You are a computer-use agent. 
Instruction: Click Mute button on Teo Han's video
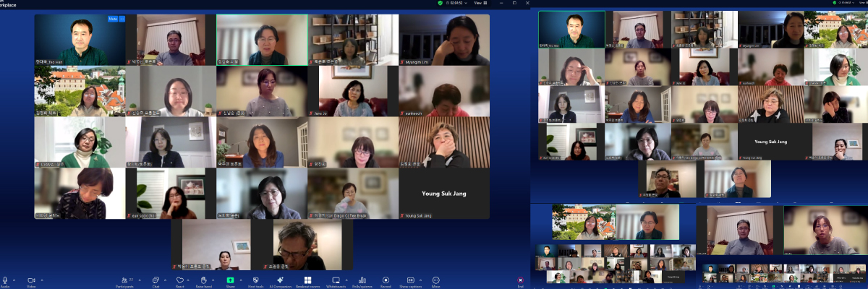click(112, 19)
